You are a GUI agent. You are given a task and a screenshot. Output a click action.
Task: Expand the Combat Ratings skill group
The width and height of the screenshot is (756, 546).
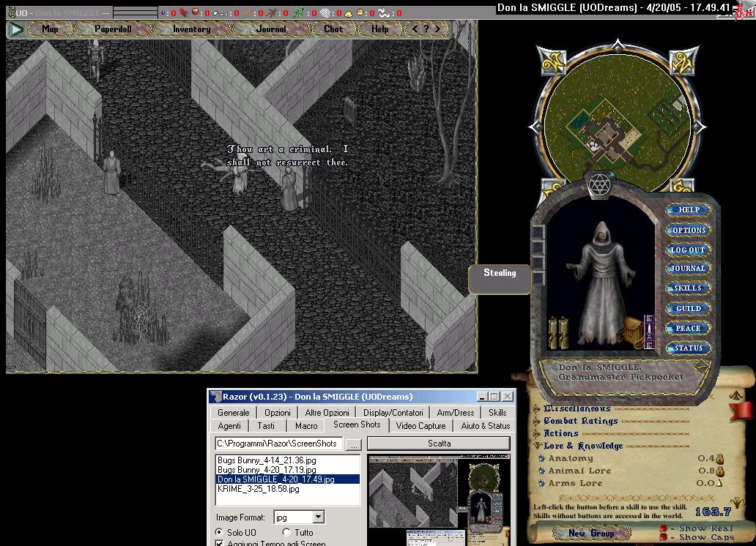coord(537,421)
